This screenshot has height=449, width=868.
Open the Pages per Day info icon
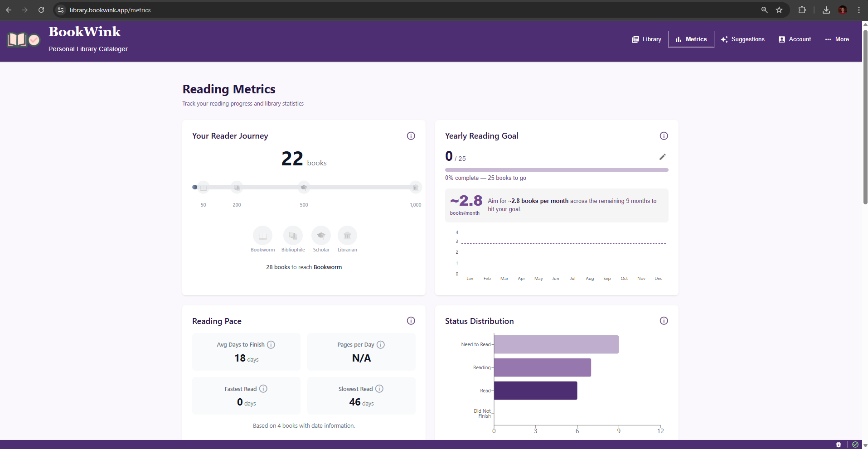pyautogui.click(x=381, y=345)
